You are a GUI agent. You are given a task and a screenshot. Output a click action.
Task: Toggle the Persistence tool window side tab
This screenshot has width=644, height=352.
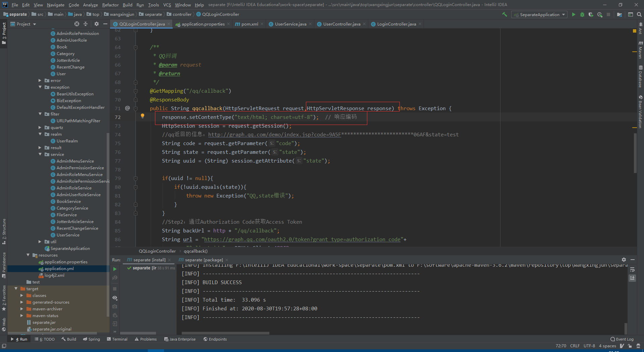pos(4,265)
